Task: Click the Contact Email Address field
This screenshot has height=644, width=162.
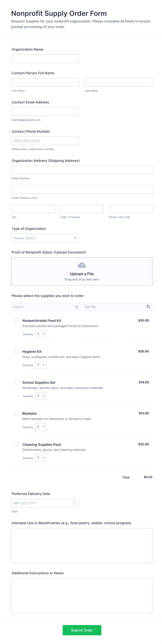Action: tap(45, 112)
